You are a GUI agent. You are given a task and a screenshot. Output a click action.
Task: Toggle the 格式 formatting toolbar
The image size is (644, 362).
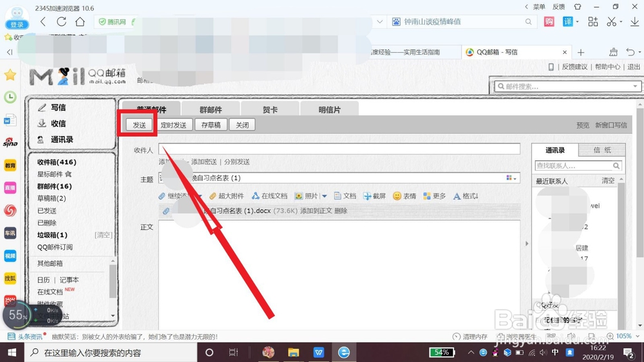tap(466, 196)
